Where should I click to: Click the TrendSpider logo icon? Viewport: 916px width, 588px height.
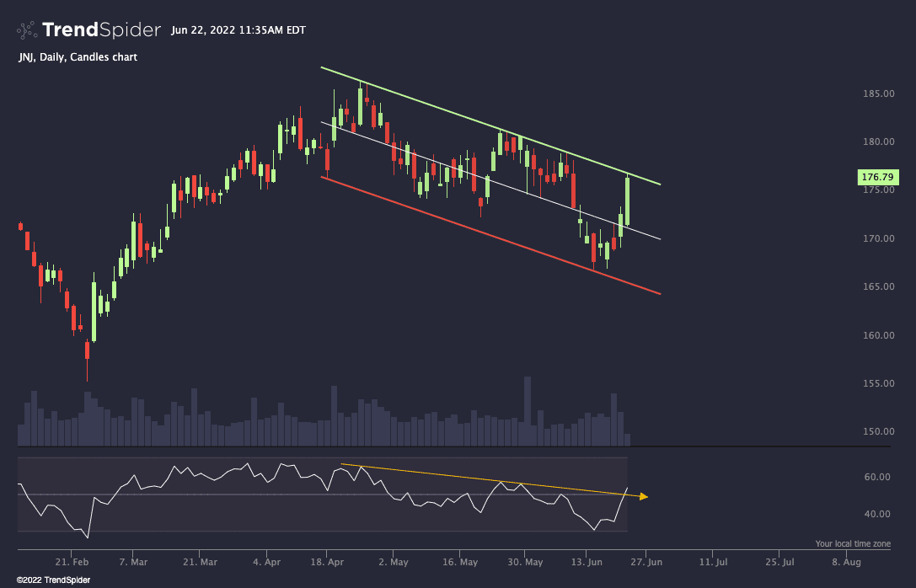point(25,29)
